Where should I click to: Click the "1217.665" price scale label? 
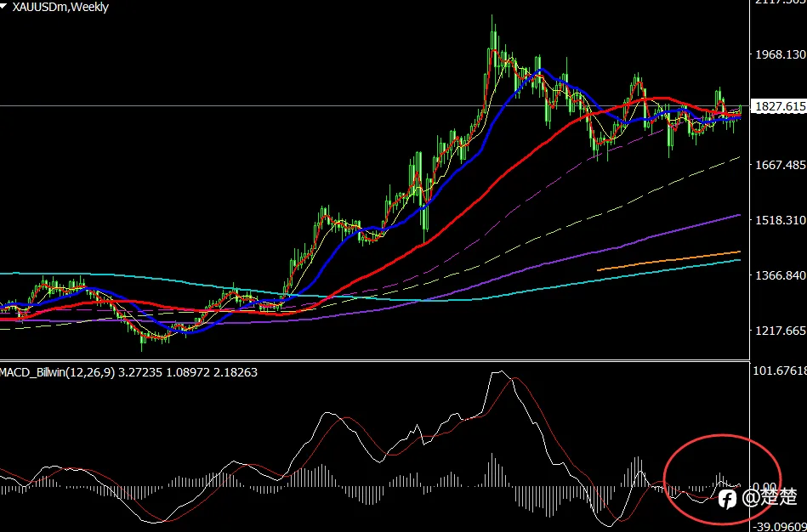pos(781,331)
